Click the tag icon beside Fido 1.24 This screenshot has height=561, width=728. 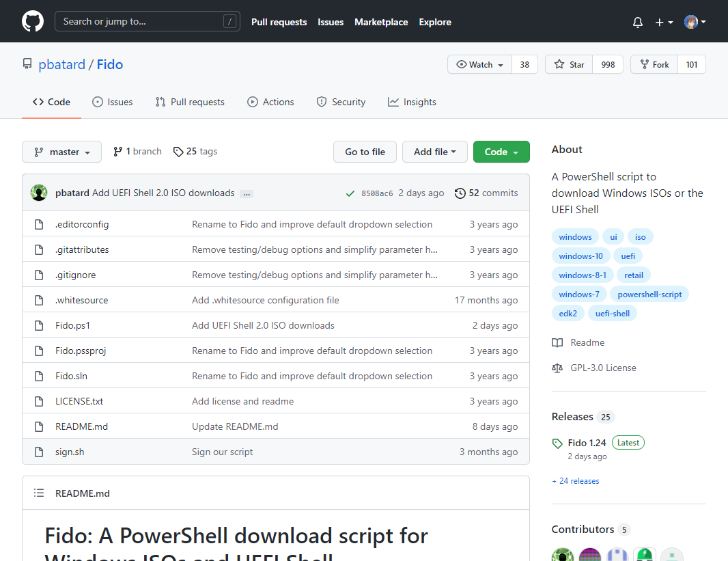pos(557,443)
